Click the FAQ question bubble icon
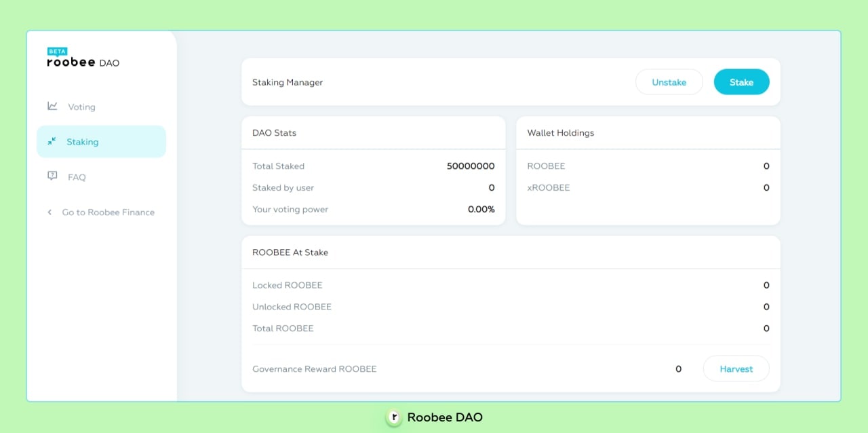This screenshot has width=868, height=433. pos(52,176)
